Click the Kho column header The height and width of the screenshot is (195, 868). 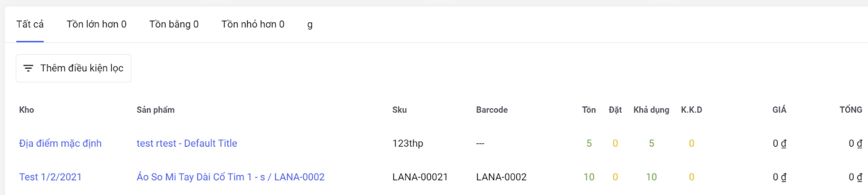pyautogui.click(x=27, y=110)
